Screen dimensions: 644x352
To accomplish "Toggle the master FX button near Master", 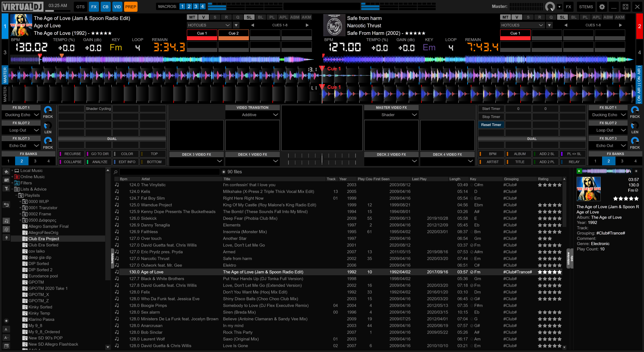I will tap(569, 7).
